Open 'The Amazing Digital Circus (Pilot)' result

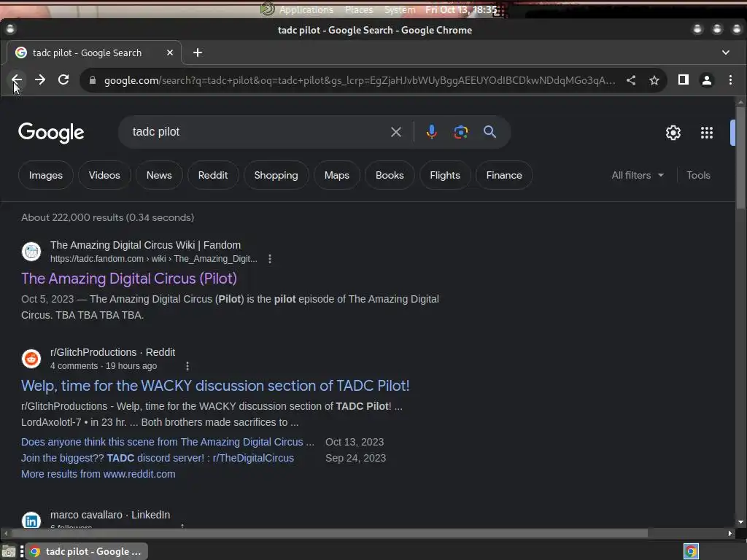pyautogui.click(x=129, y=279)
